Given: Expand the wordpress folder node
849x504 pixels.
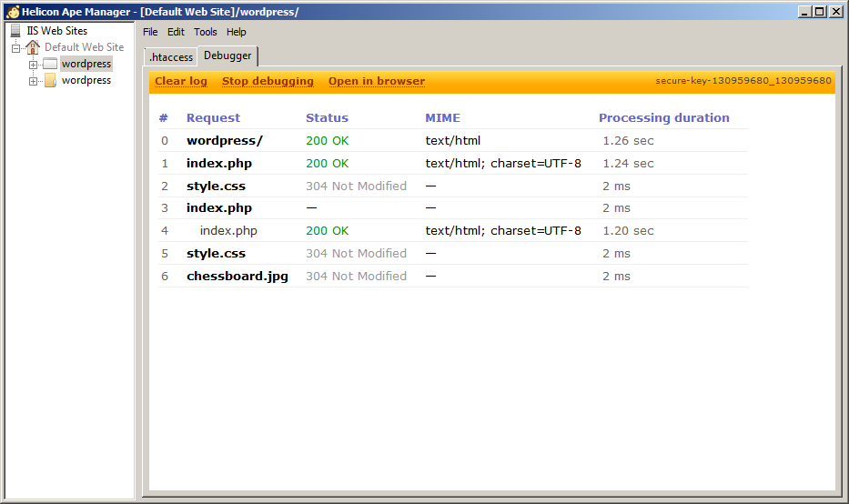Looking at the screenshot, I should [x=33, y=81].
